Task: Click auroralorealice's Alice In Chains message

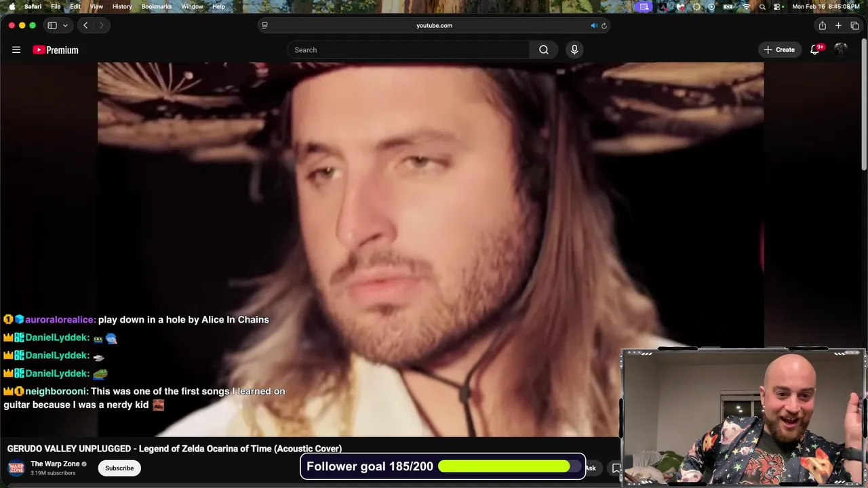Action: point(184,319)
